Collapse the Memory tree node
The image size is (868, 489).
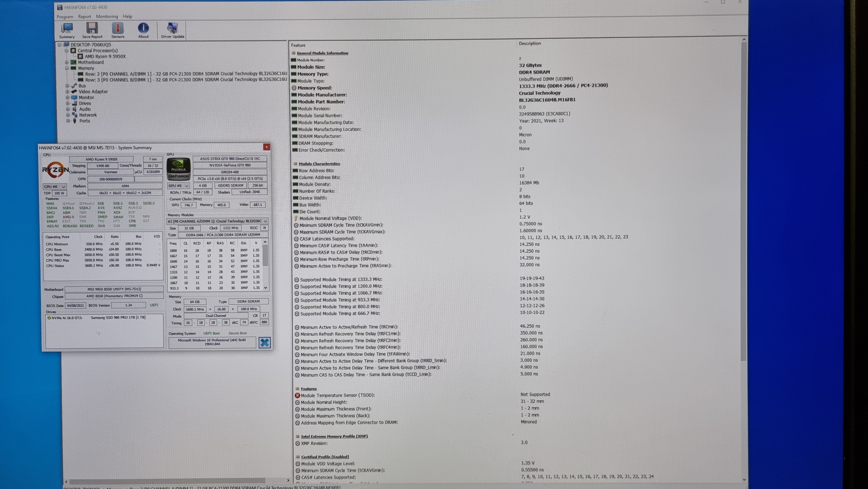pos(67,68)
